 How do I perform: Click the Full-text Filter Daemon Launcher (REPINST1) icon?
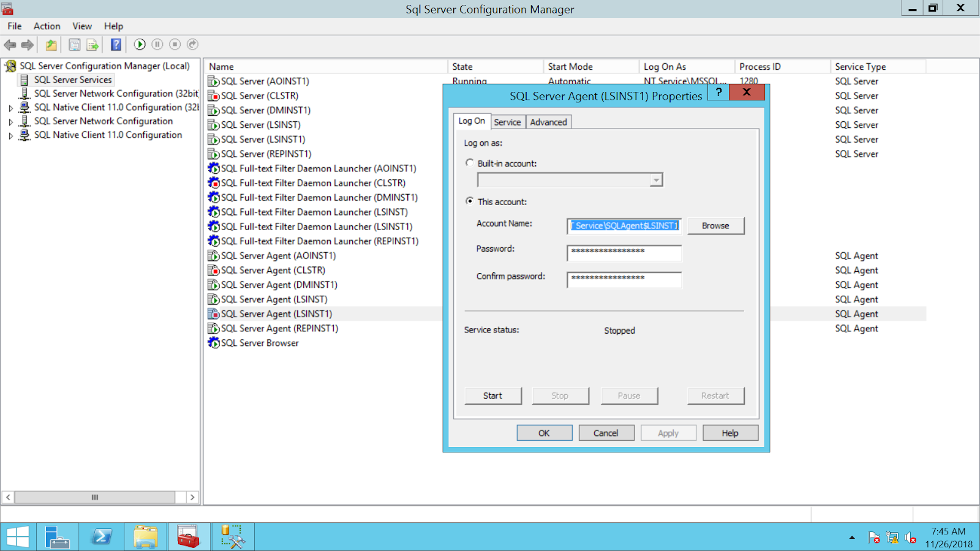click(214, 241)
